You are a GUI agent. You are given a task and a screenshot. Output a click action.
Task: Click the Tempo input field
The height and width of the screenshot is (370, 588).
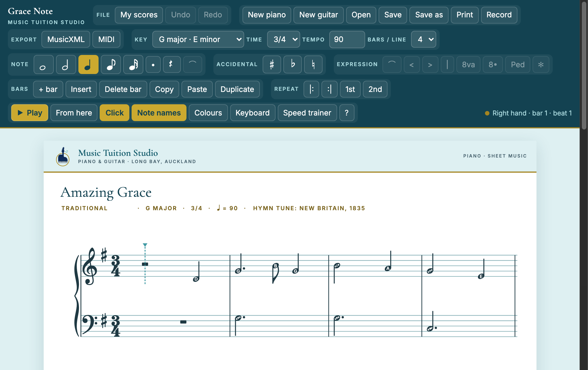click(x=347, y=39)
